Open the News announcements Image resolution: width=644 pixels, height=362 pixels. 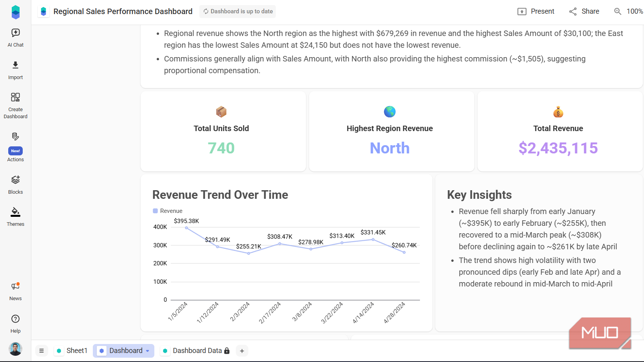[16, 292]
